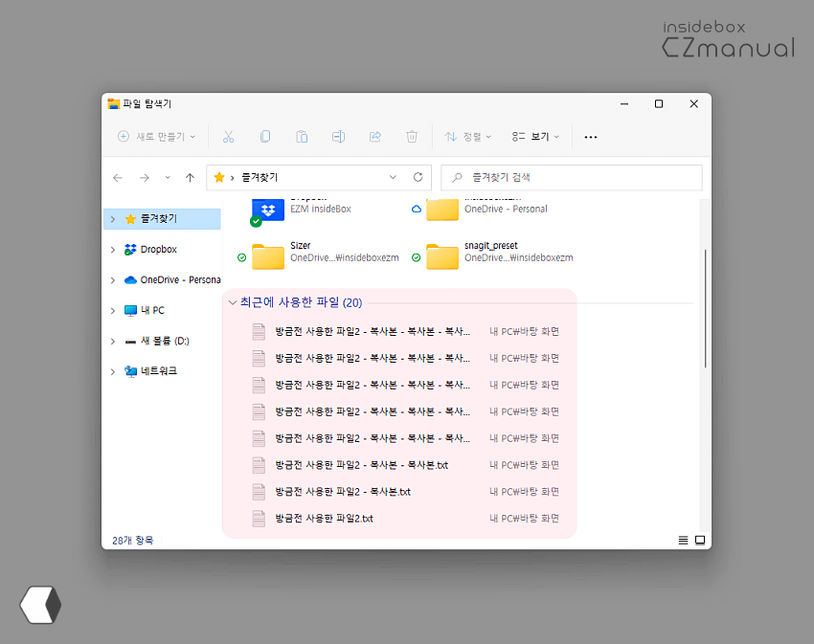814x644 pixels.
Task: Navigate up using the up-arrow icon
Action: point(190,177)
